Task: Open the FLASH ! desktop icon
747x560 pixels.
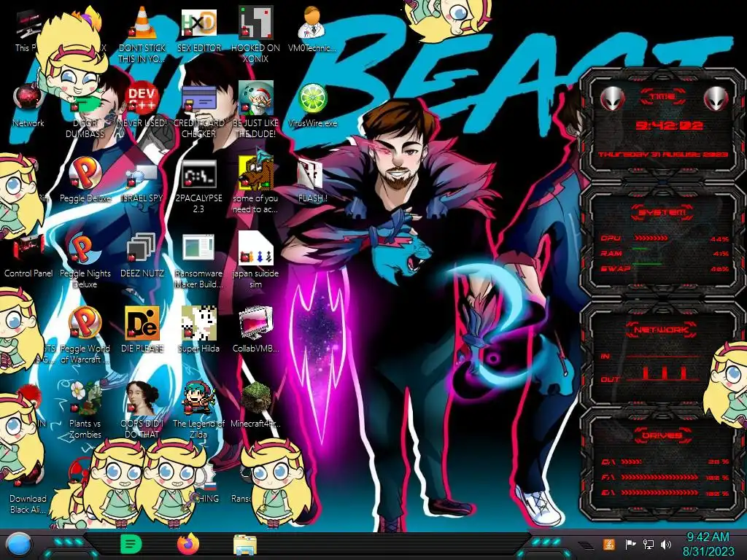Action: (311, 174)
